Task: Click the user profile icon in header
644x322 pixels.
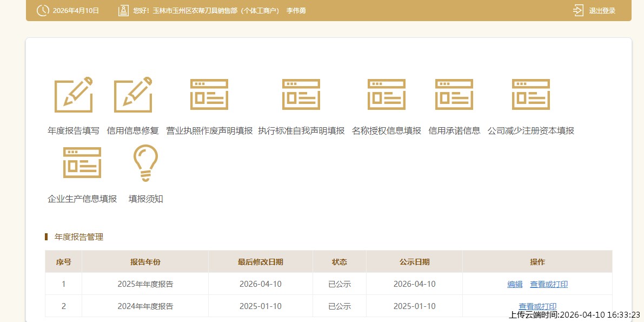Action: coord(123,10)
